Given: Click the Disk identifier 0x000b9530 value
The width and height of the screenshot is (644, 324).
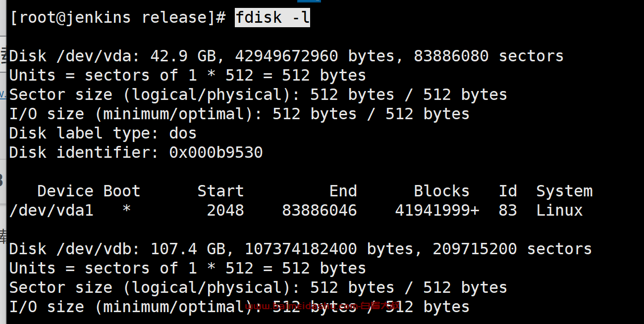Looking at the screenshot, I should pyautogui.click(x=216, y=152).
